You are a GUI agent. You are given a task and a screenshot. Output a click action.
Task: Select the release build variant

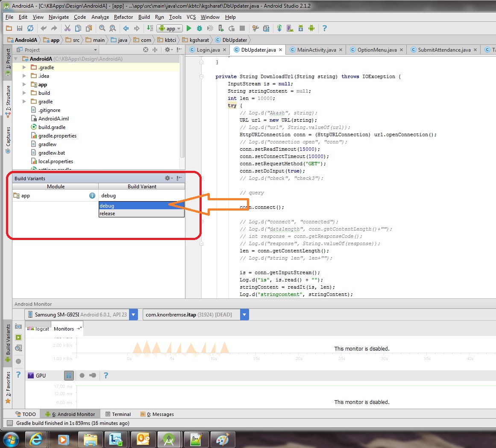pyautogui.click(x=107, y=214)
